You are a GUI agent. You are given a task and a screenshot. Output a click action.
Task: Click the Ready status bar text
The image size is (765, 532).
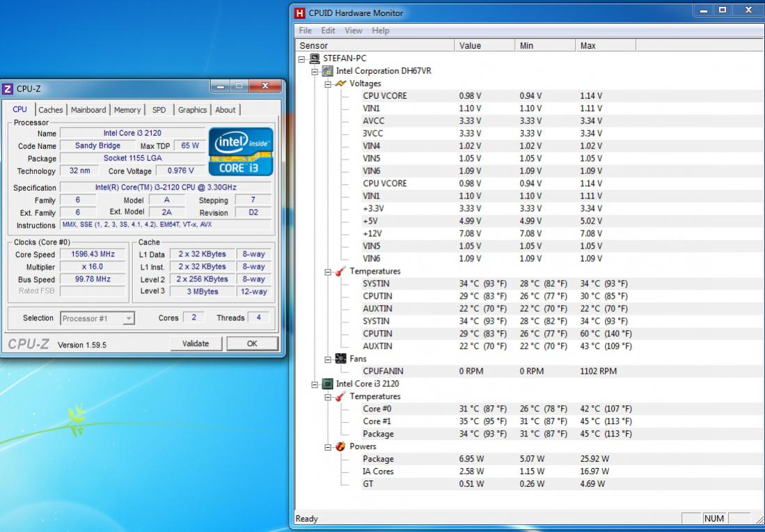(306, 519)
